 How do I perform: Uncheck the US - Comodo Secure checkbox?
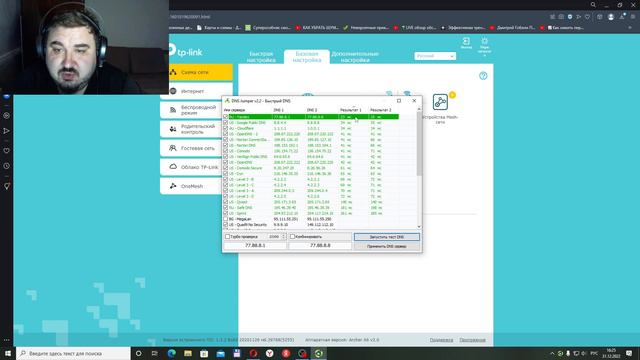tap(226, 168)
